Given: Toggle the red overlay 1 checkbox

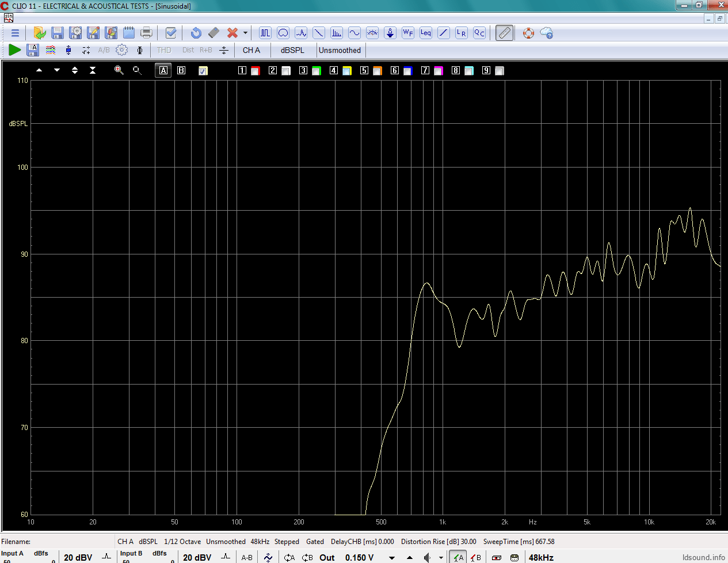Looking at the screenshot, I should point(255,71).
